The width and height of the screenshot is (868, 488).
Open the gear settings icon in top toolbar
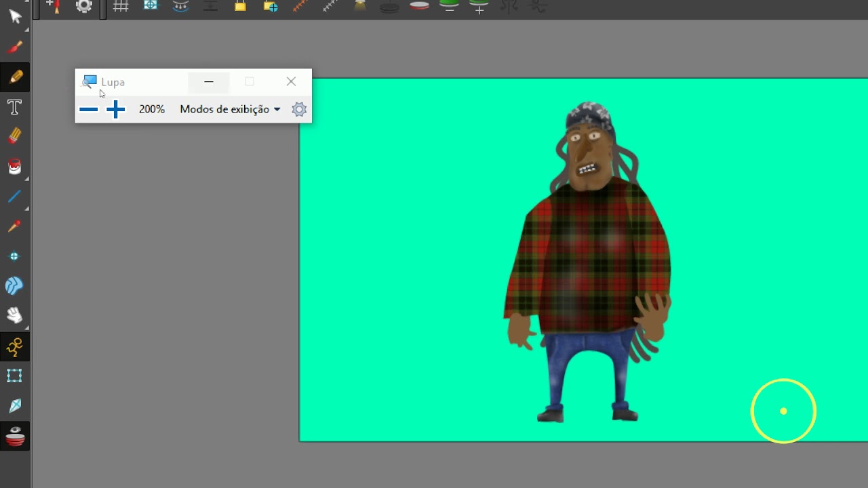tap(84, 7)
